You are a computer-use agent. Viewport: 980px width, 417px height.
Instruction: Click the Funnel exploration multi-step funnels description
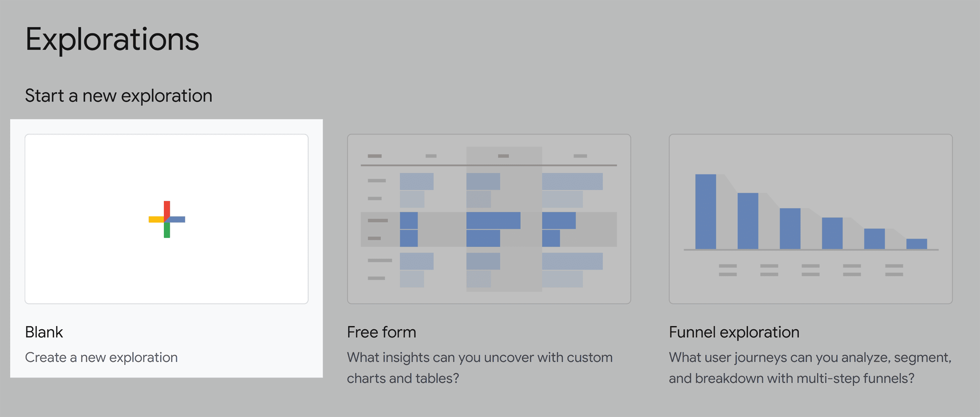coord(810,368)
